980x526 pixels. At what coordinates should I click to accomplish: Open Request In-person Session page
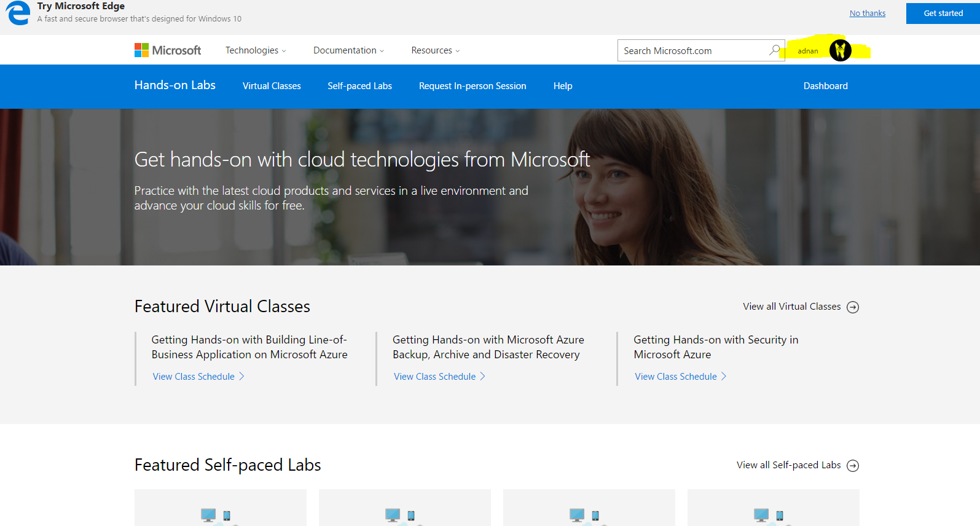[472, 86]
